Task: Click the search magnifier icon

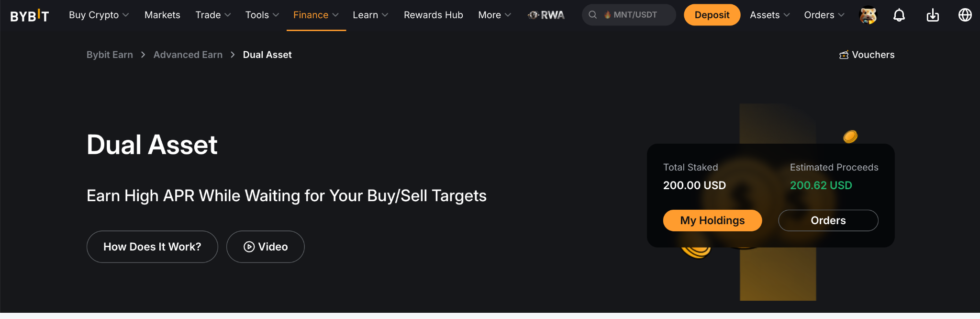Action: pos(592,15)
